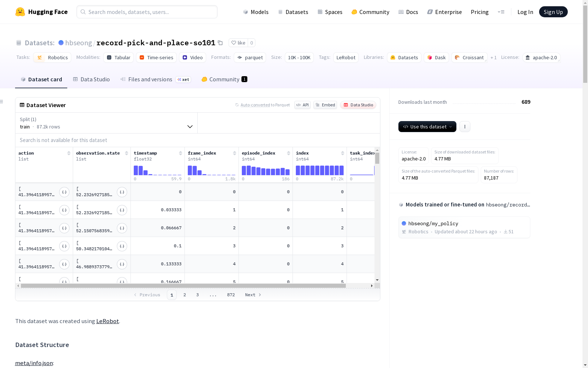Open the Community tab of the dataset
Viewport: 588px width, 368px height.
[224, 79]
